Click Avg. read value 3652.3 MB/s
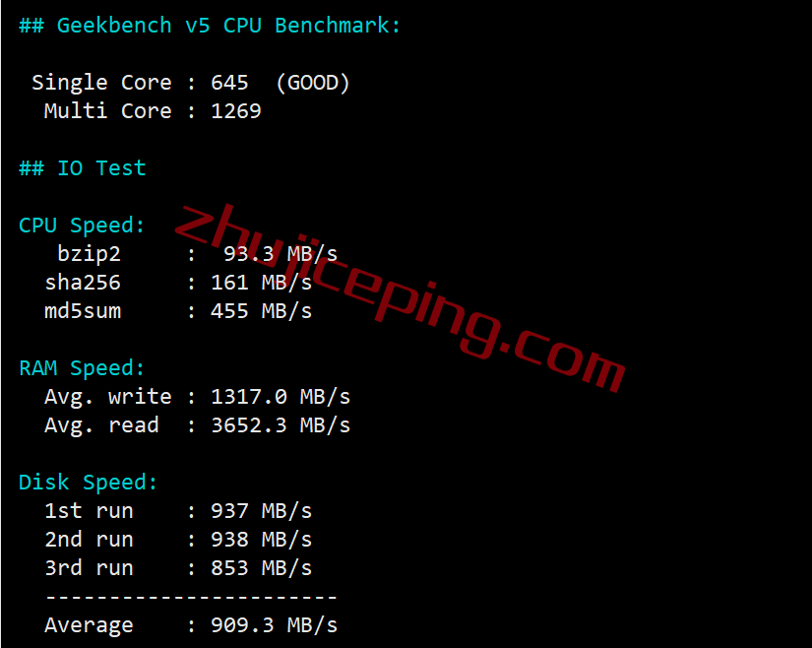 281,425
